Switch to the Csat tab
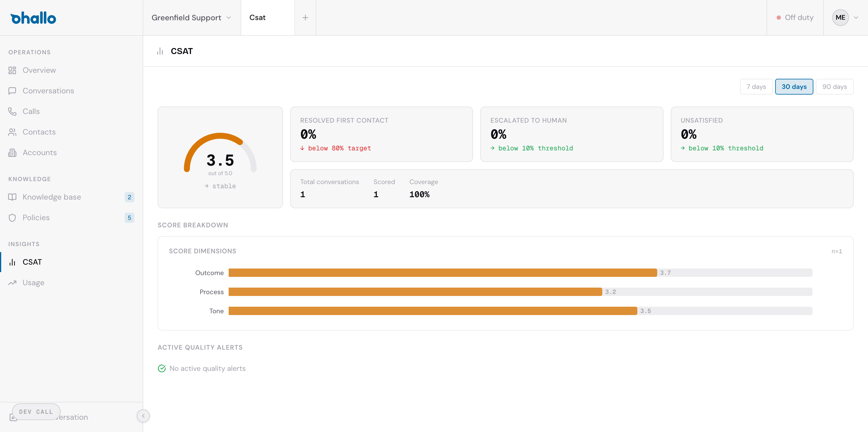 (267, 18)
